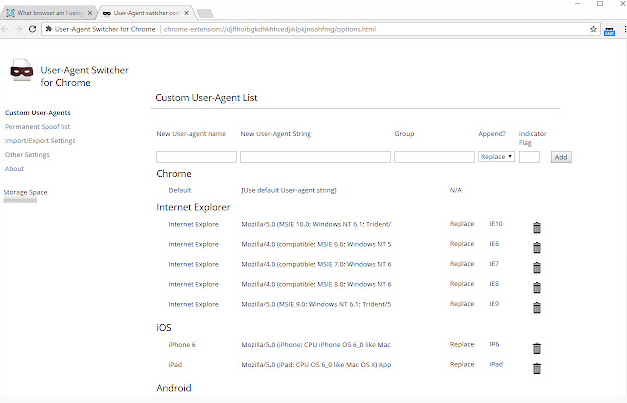Image resolution: width=627 pixels, height=403 pixels.
Task: Focus the Indicator Flag input box
Action: 529,157
